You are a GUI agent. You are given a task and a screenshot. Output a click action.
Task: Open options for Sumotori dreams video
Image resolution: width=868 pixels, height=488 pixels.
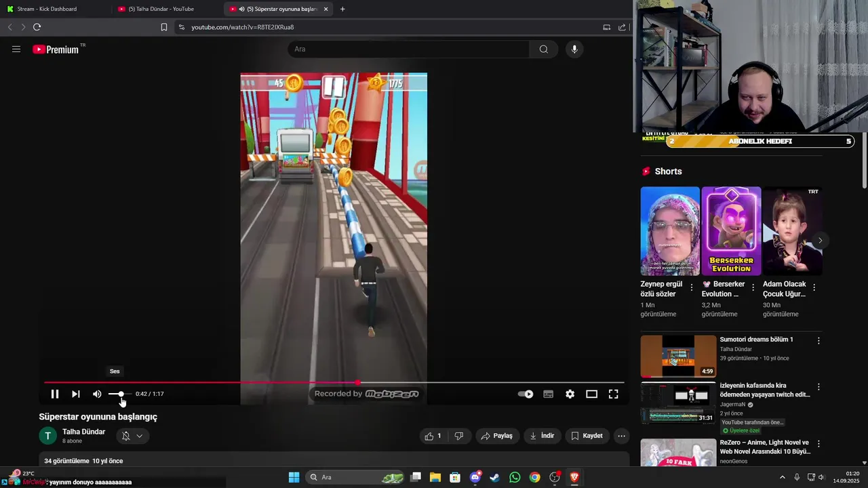pyautogui.click(x=818, y=341)
